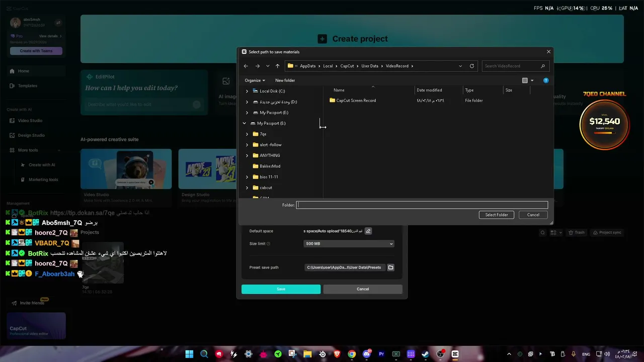
Task: Click the search icon beside Trash
Action: [x=542, y=233]
